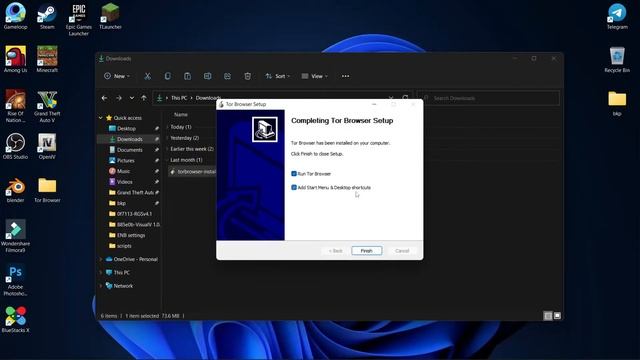Viewport: 640px width, 360px height.
Task: Click Earlier this week (2) group
Action: [x=192, y=149]
